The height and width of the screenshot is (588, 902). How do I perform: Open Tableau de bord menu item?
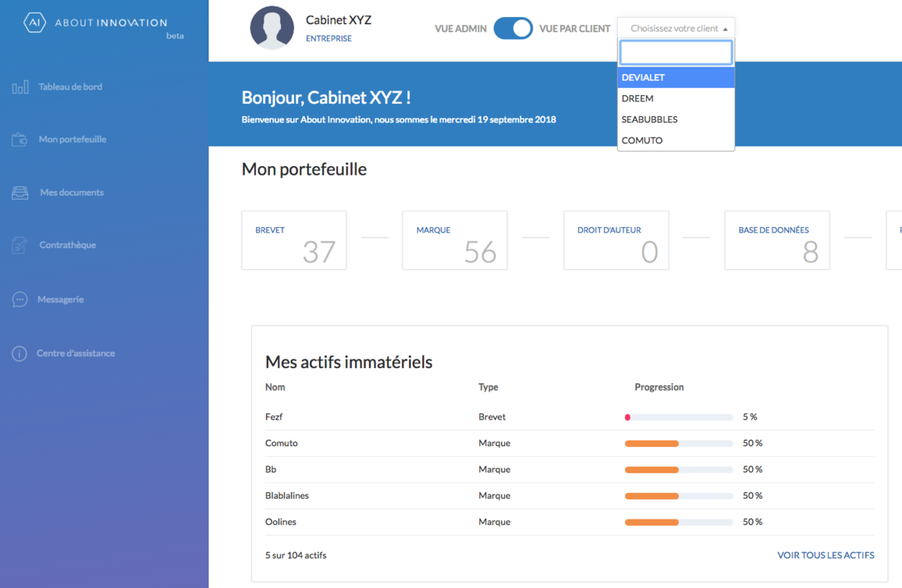(x=70, y=87)
